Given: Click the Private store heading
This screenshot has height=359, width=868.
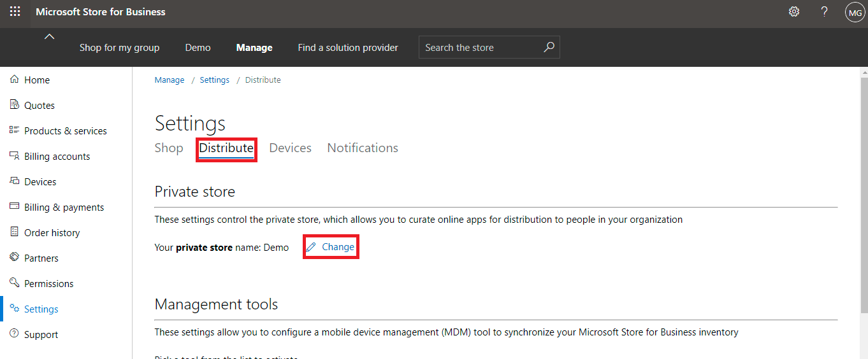Looking at the screenshot, I should pos(195,192).
